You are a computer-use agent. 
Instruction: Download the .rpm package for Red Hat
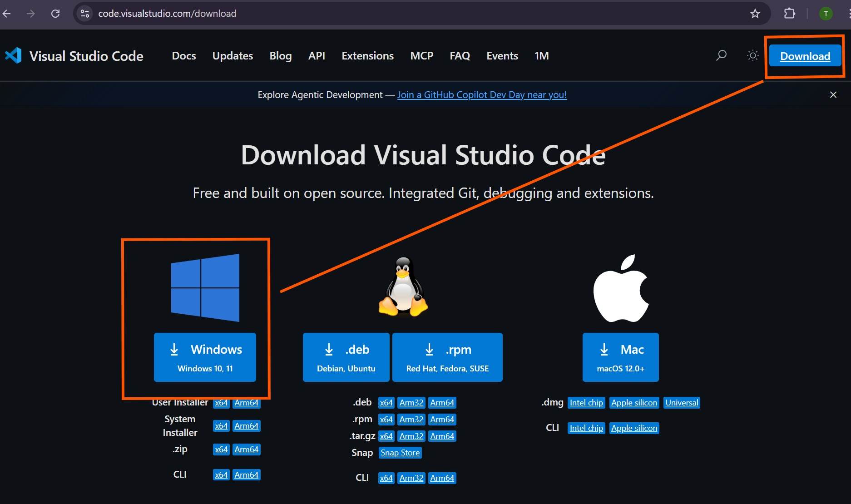(447, 357)
